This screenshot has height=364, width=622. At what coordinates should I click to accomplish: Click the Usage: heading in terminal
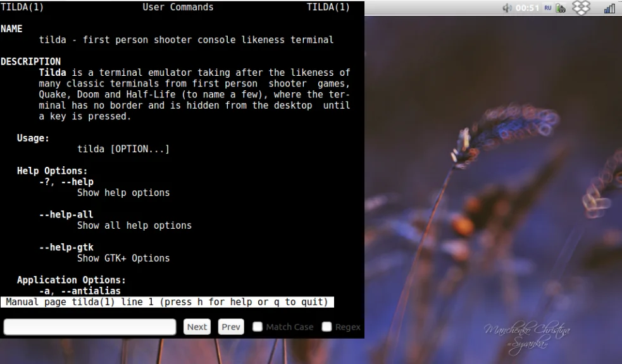pyautogui.click(x=33, y=138)
